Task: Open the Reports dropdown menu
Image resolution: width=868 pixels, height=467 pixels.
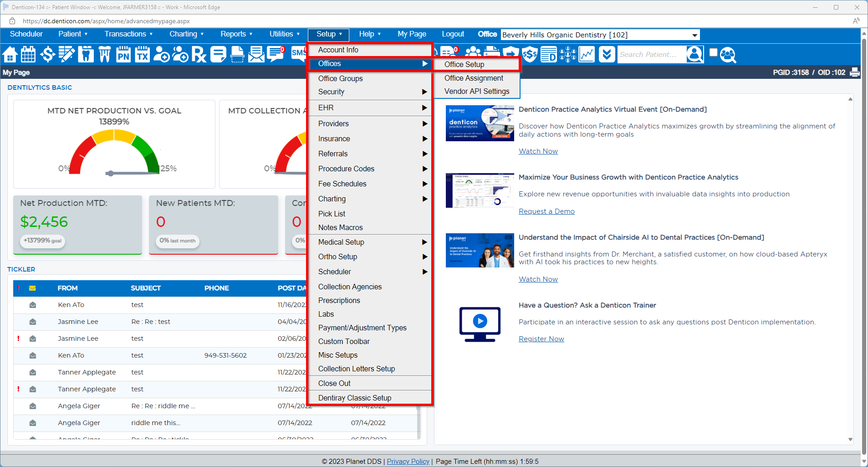Action: (236, 34)
